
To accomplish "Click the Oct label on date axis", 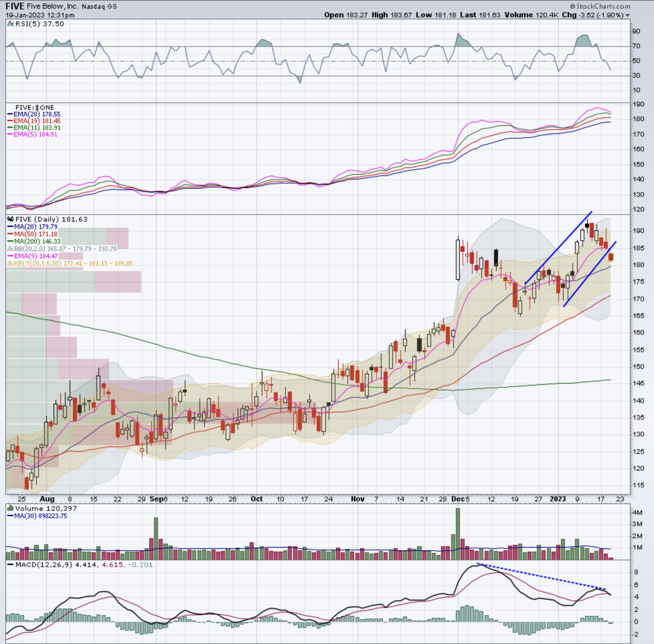I will 257,499.
